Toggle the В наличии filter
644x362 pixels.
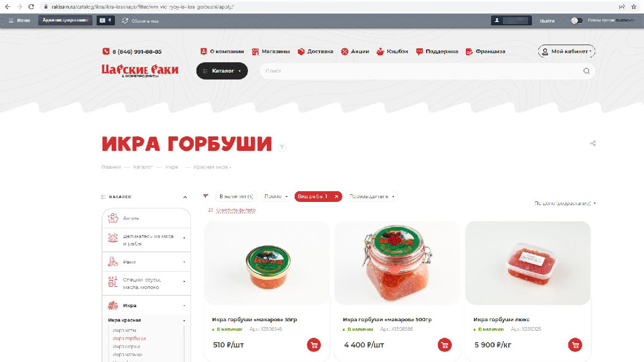click(x=236, y=197)
